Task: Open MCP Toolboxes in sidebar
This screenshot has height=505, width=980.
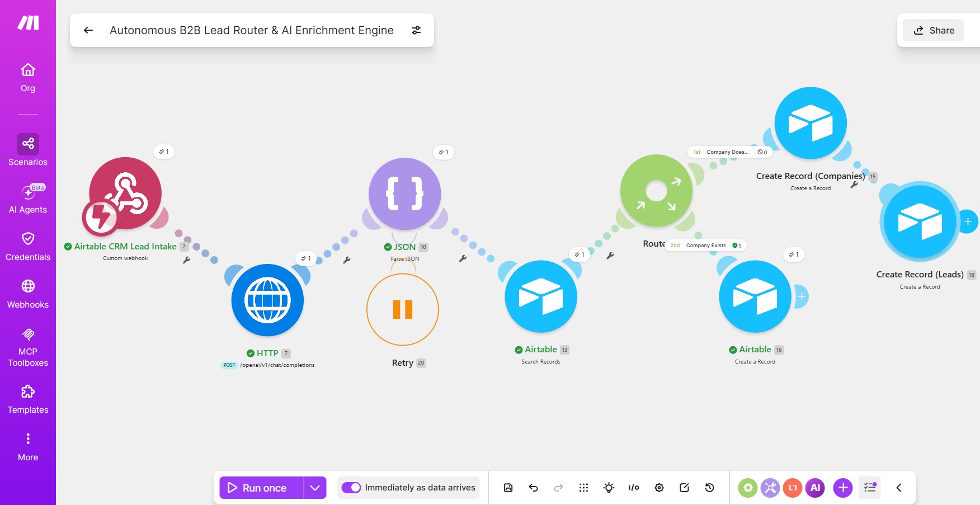Action: (28, 347)
